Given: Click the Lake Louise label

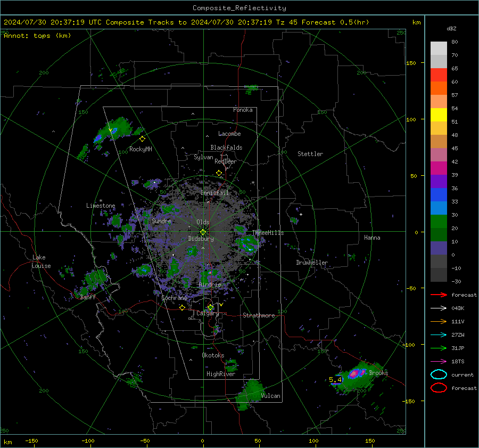Looking at the screenshot, I should [x=41, y=262].
